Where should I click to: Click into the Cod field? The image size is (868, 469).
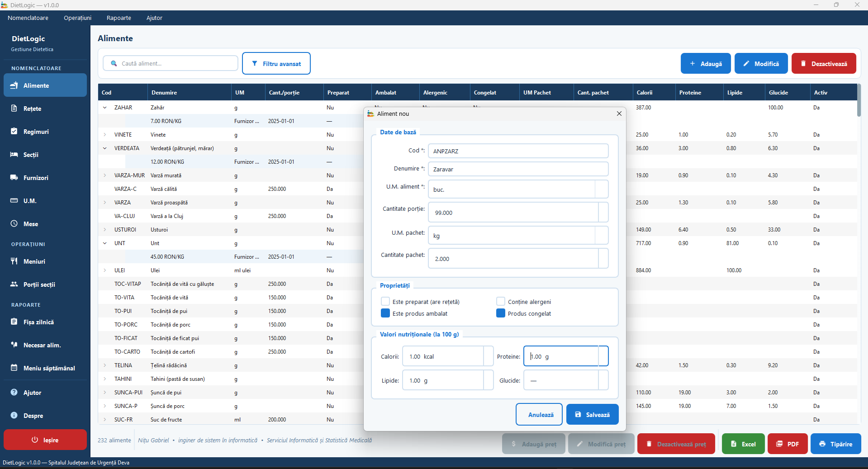[518, 151]
